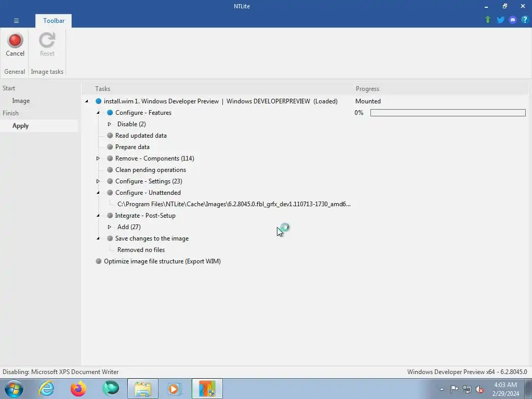The image size is (532, 399).
Task: Collapse the Configure - Features node
Action: [x=98, y=113]
